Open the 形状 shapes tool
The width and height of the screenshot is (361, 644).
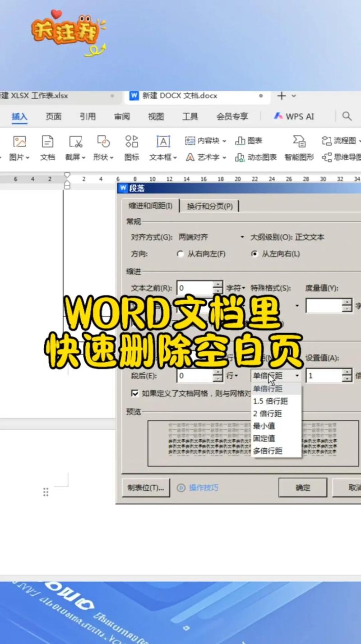104,148
